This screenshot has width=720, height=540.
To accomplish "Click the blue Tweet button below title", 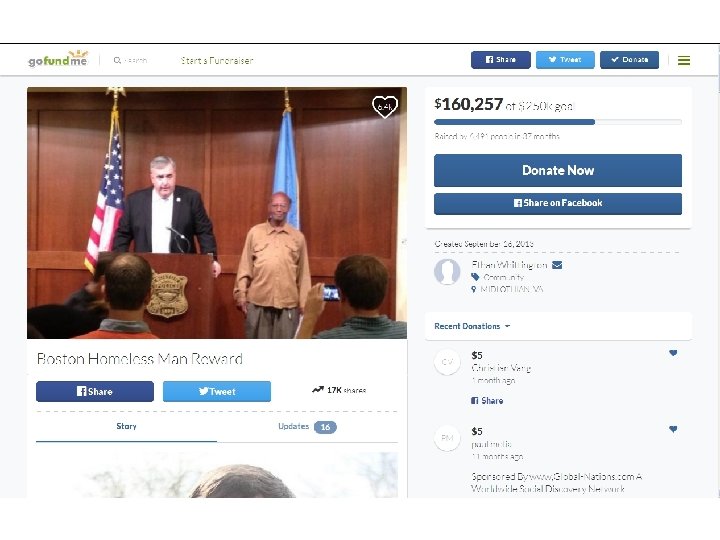I will (x=217, y=392).
